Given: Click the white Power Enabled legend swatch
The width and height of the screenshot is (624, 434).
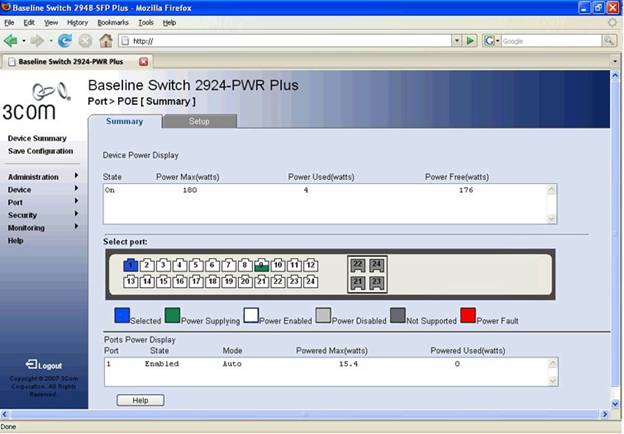Looking at the screenshot, I should point(251,315).
